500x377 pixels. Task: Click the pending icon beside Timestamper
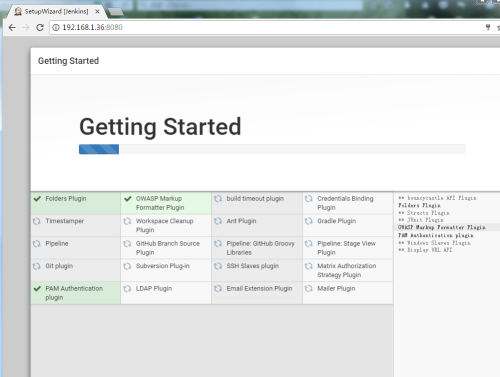37,221
